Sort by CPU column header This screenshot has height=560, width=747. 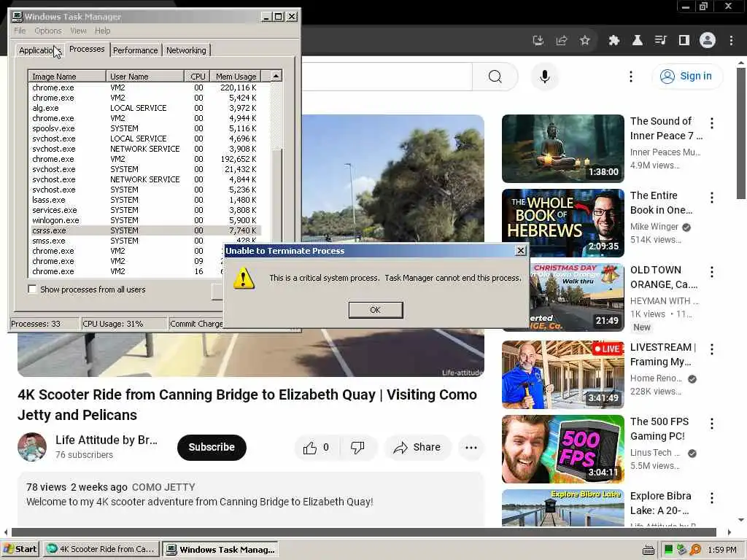(197, 76)
